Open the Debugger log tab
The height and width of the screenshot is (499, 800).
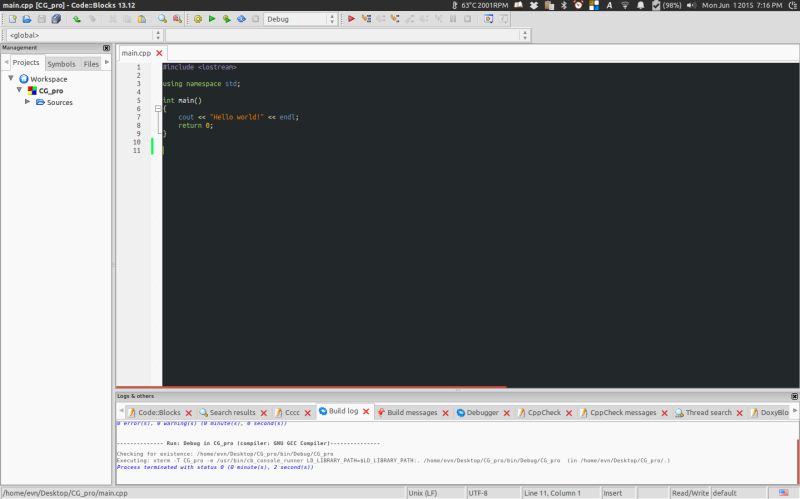pos(482,412)
